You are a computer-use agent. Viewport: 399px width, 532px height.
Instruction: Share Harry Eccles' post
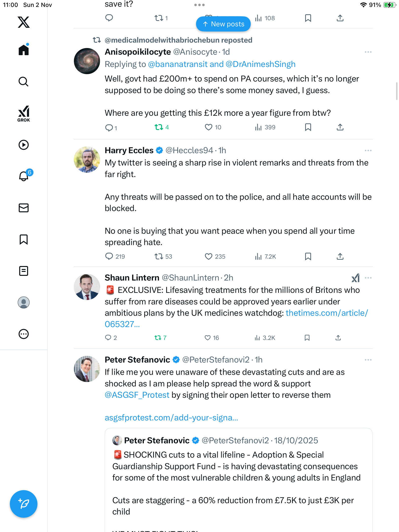[340, 257]
